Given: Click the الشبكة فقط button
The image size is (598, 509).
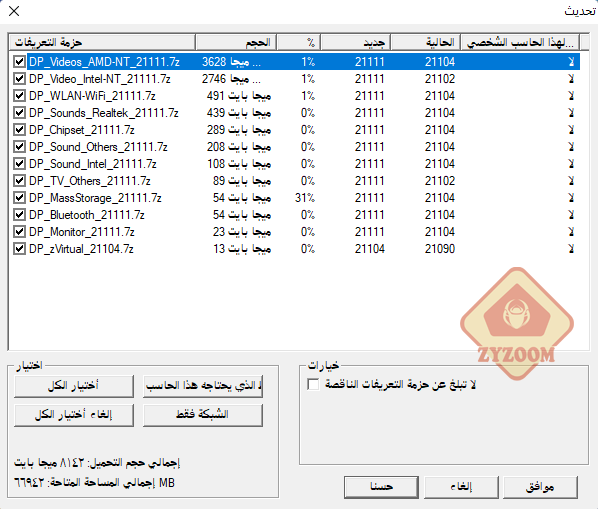Looking at the screenshot, I should pyautogui.click(x=203, y=414).
